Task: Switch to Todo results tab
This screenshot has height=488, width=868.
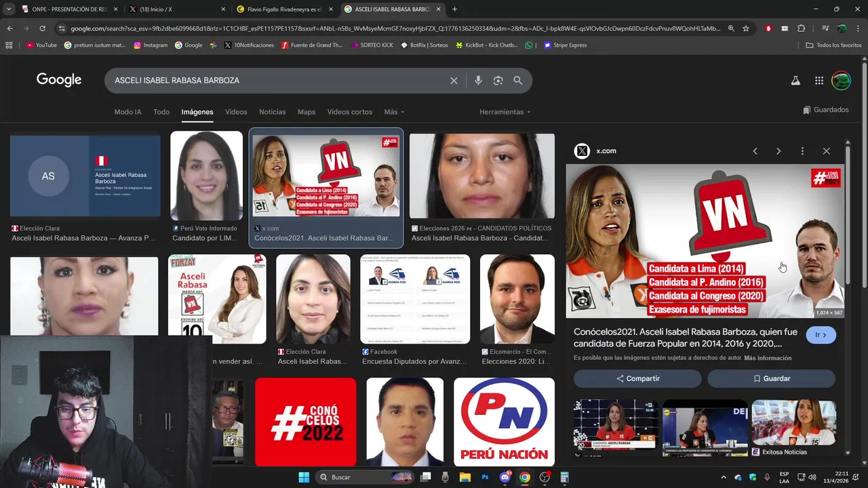Action: pyautogui.click(x=161, y=112)
